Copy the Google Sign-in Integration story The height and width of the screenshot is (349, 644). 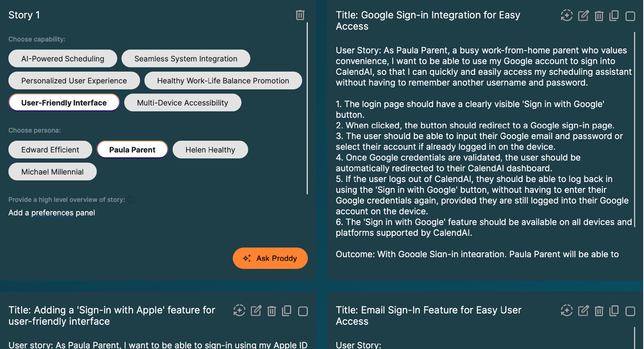pos(614,16)
